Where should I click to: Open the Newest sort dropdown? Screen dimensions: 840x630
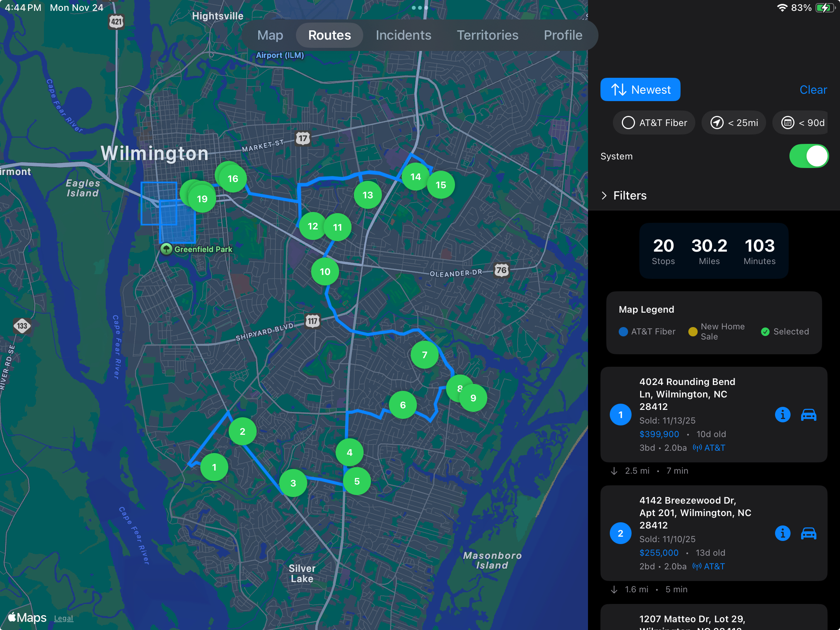pyautogui.click(x=640, y=90)
